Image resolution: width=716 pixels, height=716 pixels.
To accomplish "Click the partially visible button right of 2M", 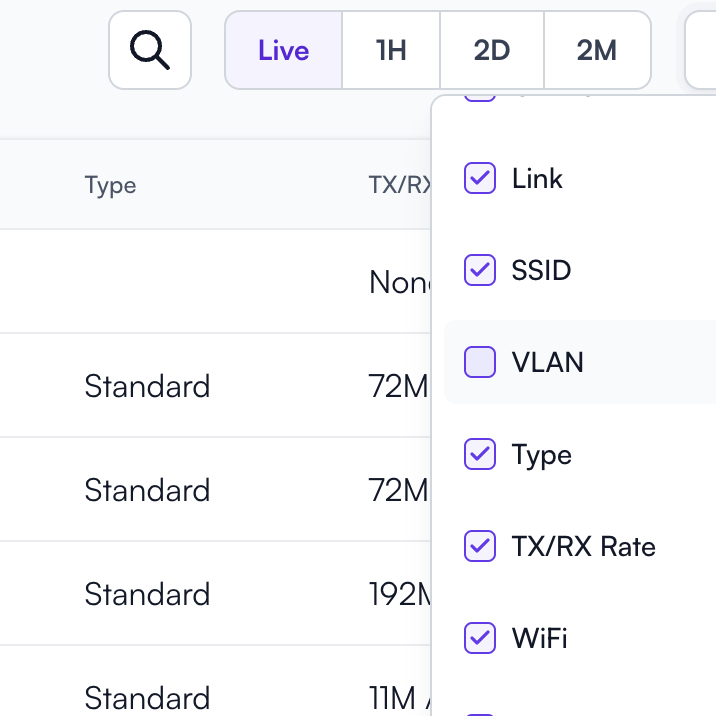I will pos(700,50).
